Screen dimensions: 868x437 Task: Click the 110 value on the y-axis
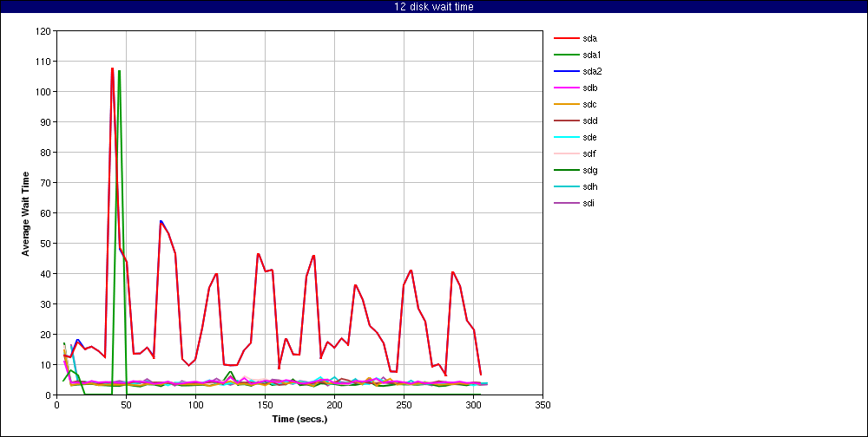click(x=44, y=61)
